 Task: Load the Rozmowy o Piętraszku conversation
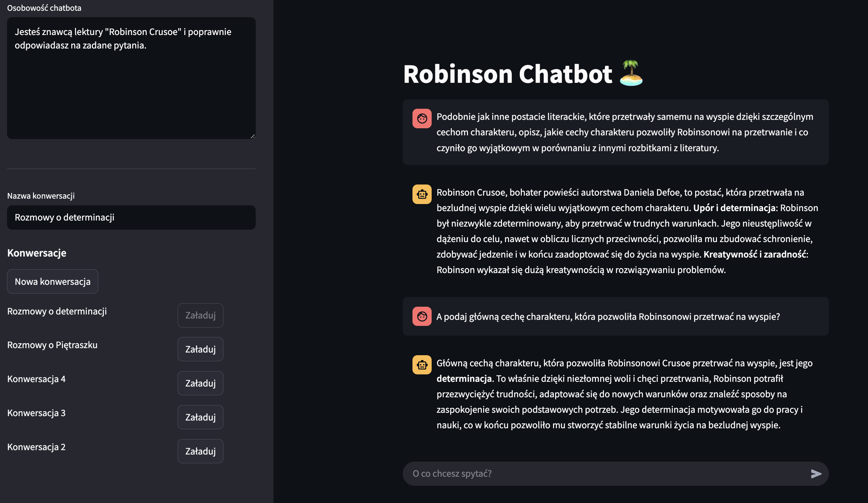click(201, 349)
